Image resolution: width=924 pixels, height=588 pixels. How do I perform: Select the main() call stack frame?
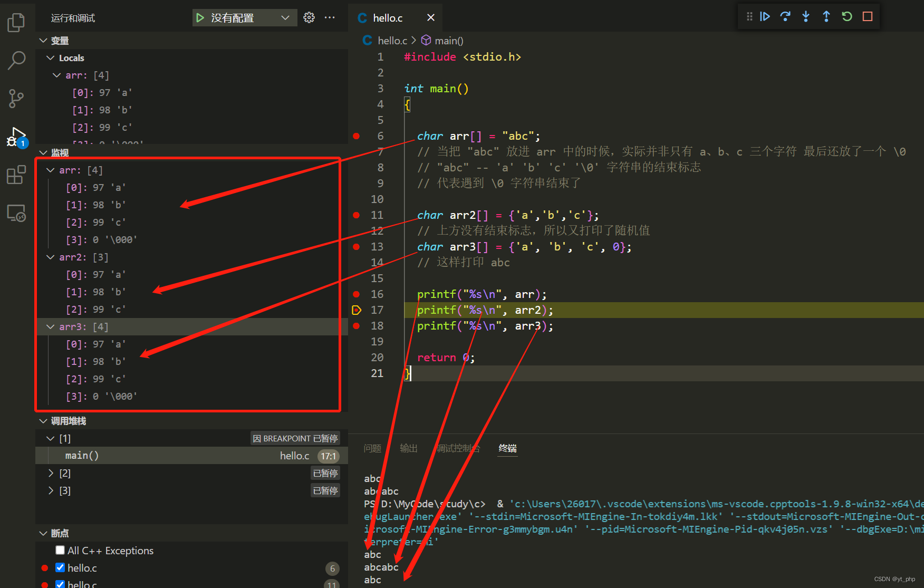pos(191,456)
